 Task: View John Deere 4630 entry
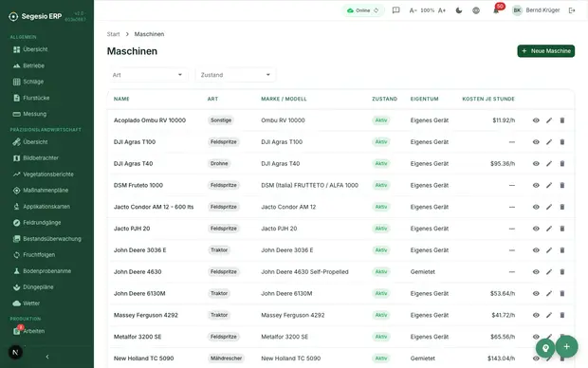point(536,272)
